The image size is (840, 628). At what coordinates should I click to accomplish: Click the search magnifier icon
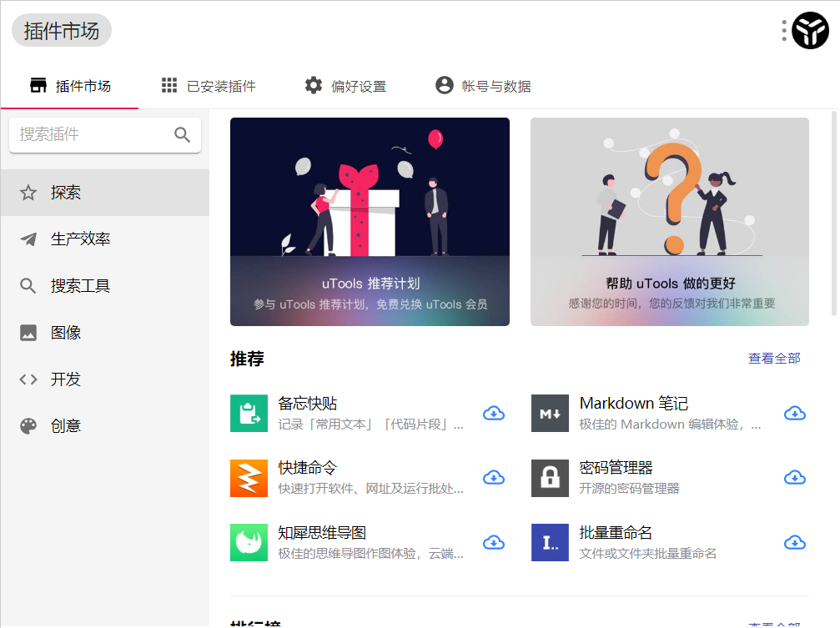click(182, 135)
